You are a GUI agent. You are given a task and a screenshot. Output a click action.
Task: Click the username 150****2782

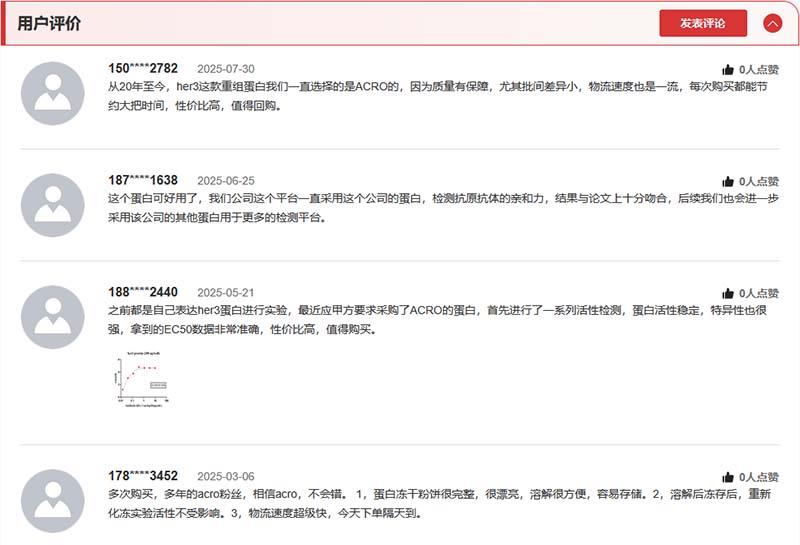pyautogui.click(x=143, y=69)
